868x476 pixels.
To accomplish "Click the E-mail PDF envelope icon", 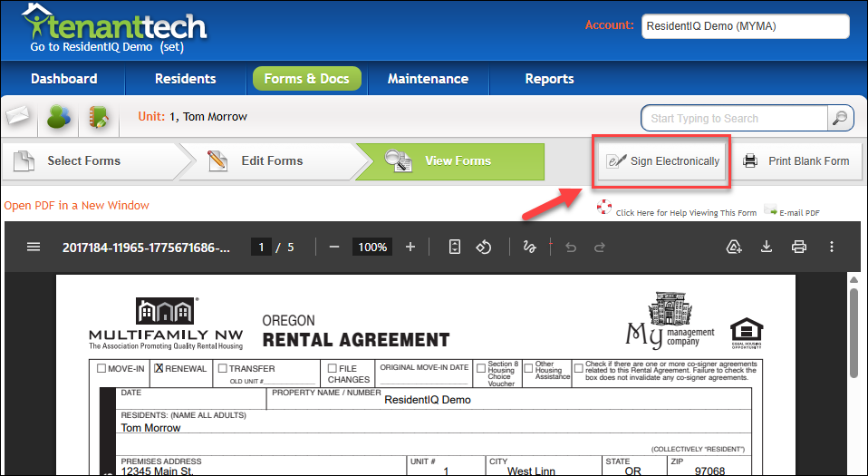I will tap(770, 209).
